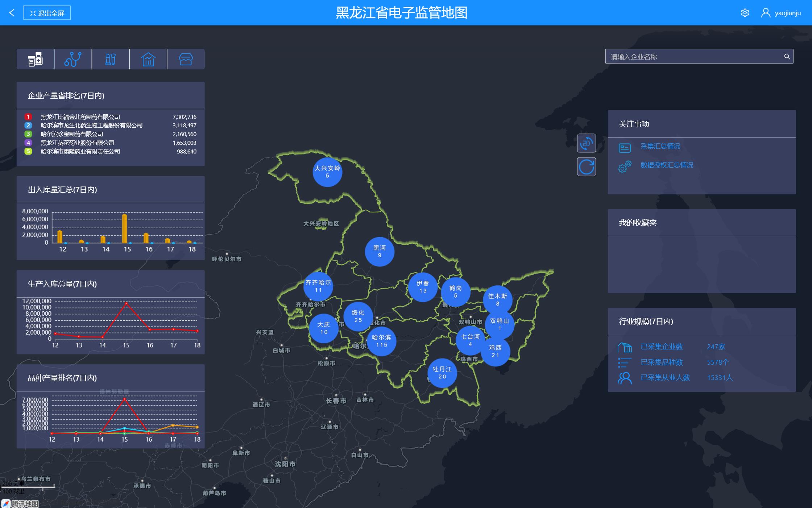Click the red rank 1 badge

tap(28, 117)
